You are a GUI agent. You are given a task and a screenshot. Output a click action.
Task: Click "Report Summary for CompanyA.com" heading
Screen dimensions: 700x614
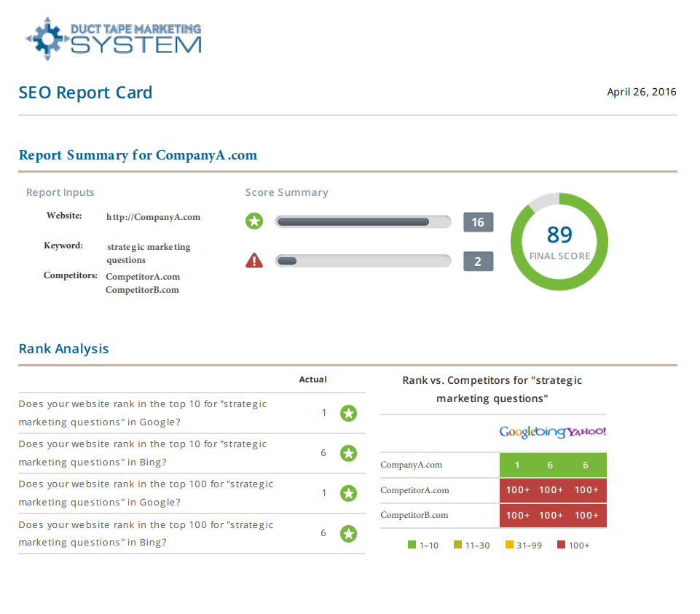click(x=138, y=155)
